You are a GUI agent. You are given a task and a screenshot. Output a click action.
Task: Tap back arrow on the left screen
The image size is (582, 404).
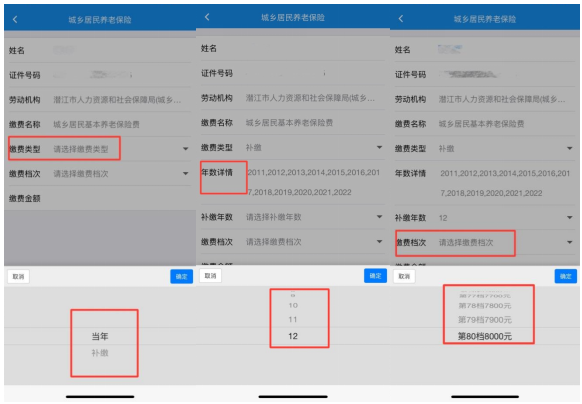click(x=15, y=19)
